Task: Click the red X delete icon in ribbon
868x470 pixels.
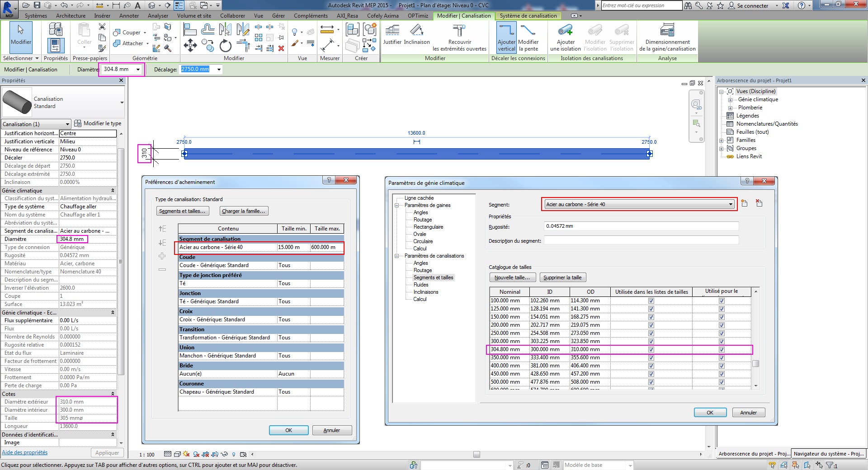Action: tap(281, 48)
